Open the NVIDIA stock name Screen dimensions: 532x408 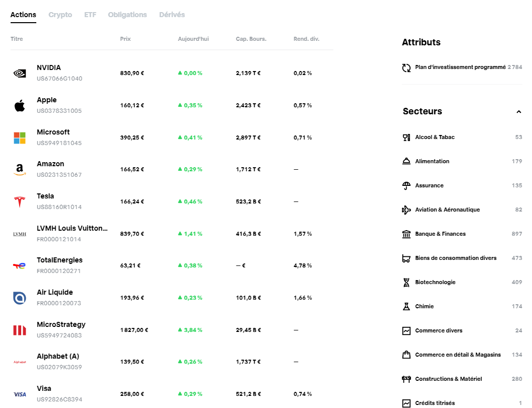coord(49,68)
